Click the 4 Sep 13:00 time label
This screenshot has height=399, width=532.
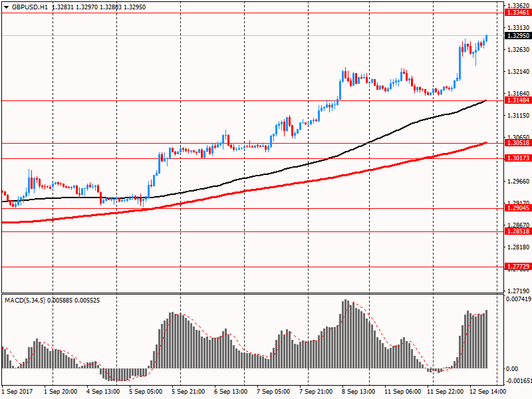(103, 392)
